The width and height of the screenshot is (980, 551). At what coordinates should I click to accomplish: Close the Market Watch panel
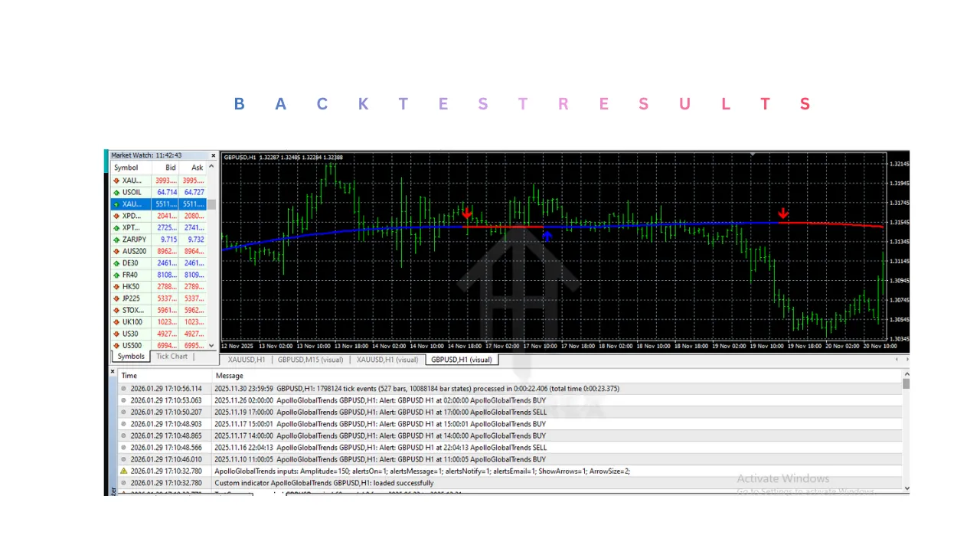(214, 155)
